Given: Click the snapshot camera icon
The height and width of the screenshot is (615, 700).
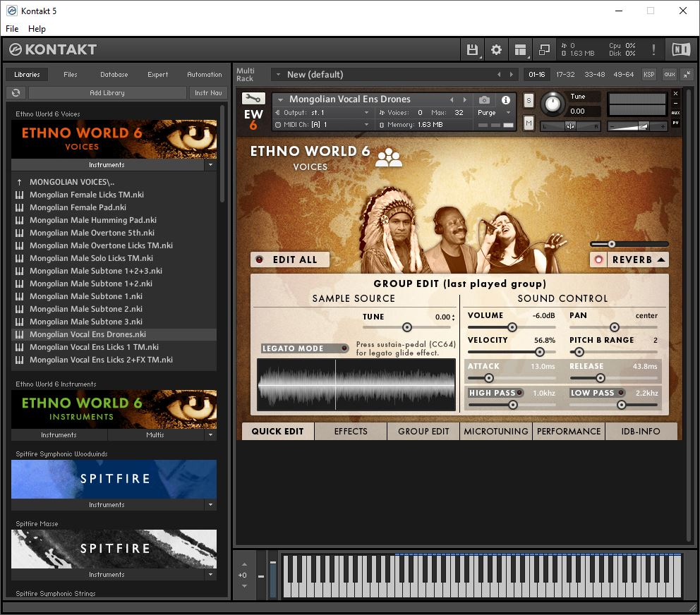Looking at the screenshot, I should (x=484, y=100).
